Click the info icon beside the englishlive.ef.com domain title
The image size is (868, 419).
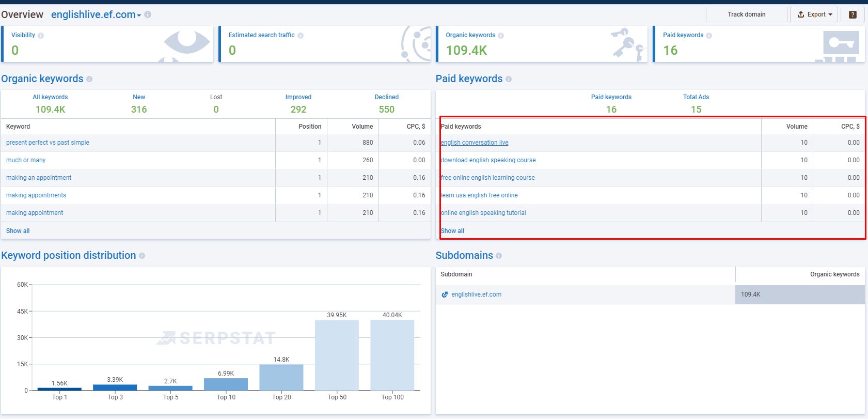pos(148,14)
